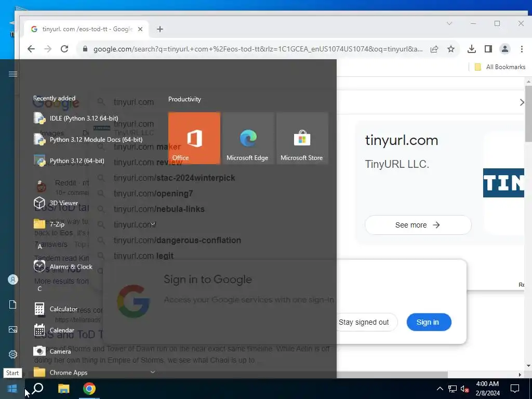Click the TinyURL logo thumbnail
Viewport: 532px width, 399px height.
(x=503, y=183)
